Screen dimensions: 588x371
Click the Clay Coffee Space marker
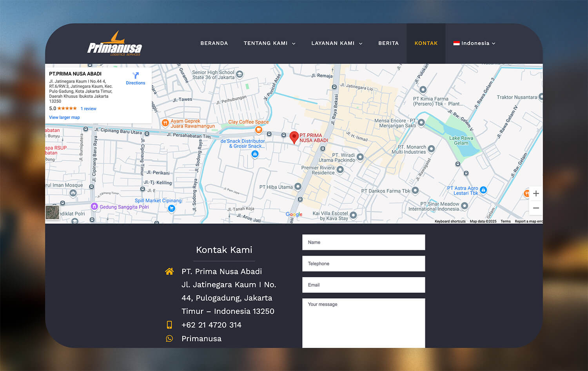(258, 129)
